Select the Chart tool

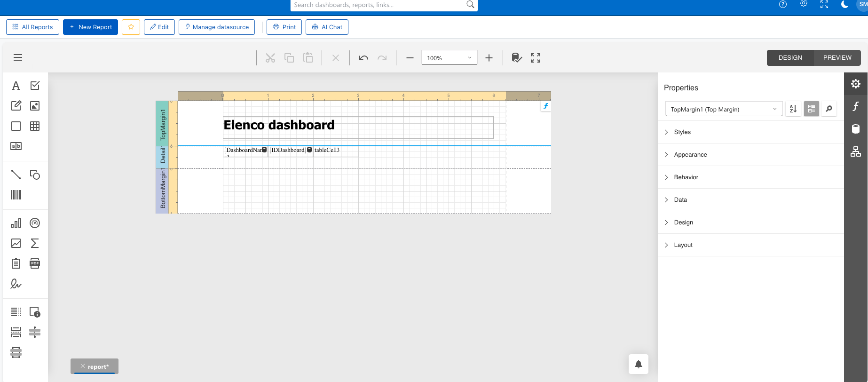tap(16, 223)
